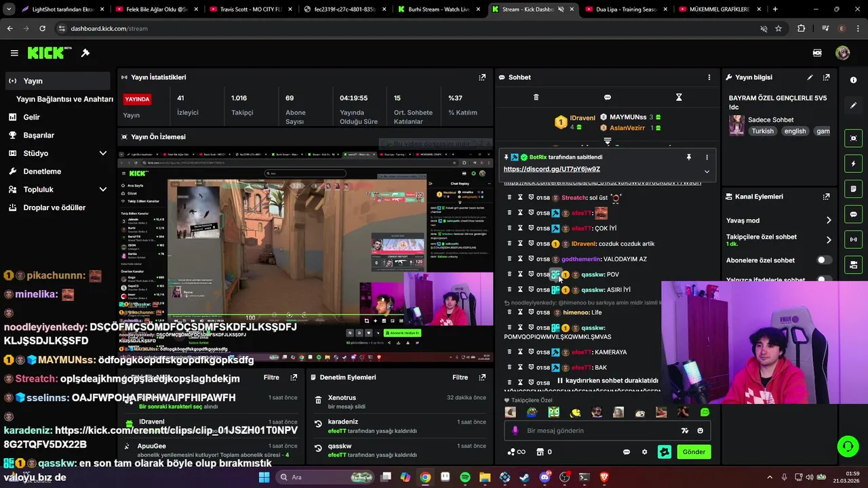Click the english stream tag
This screenshot has width=868, height=488.
click(x=795, y=131)
